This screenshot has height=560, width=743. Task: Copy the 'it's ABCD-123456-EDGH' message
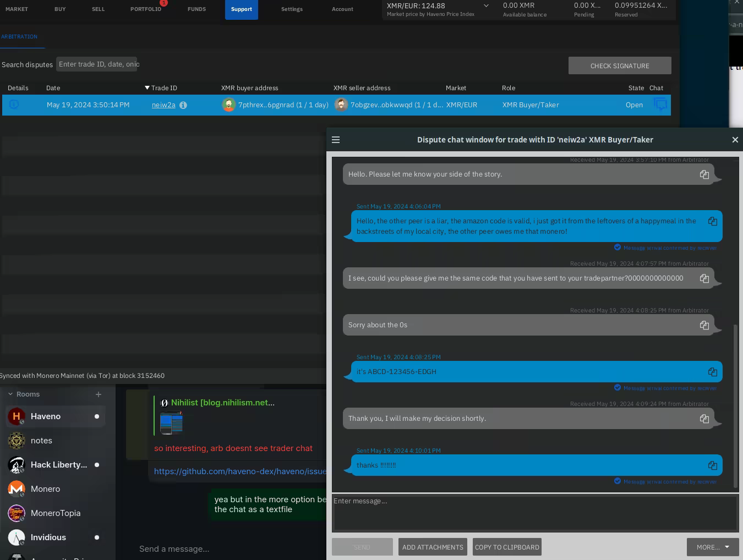point(712,372)
